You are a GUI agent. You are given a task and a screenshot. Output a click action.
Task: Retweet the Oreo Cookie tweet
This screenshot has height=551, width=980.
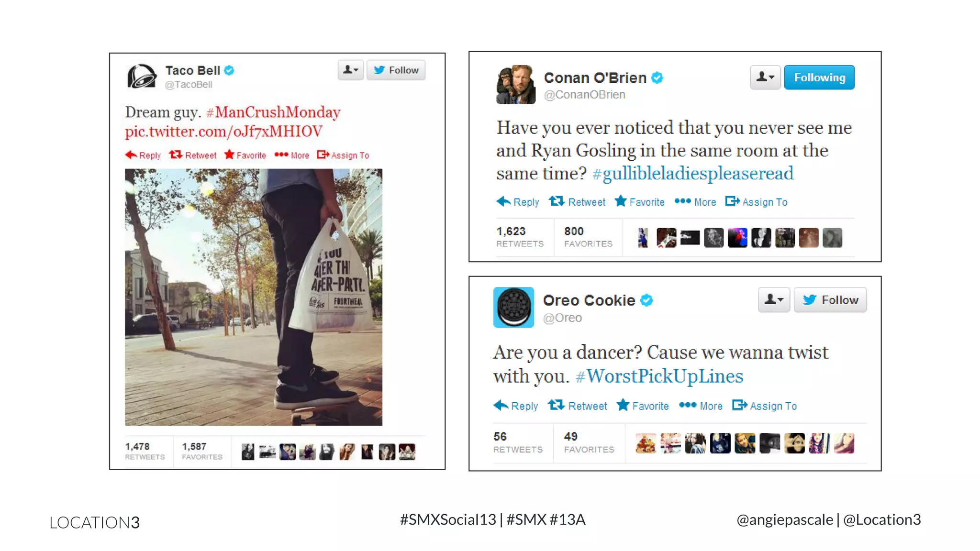click(577, 406)
